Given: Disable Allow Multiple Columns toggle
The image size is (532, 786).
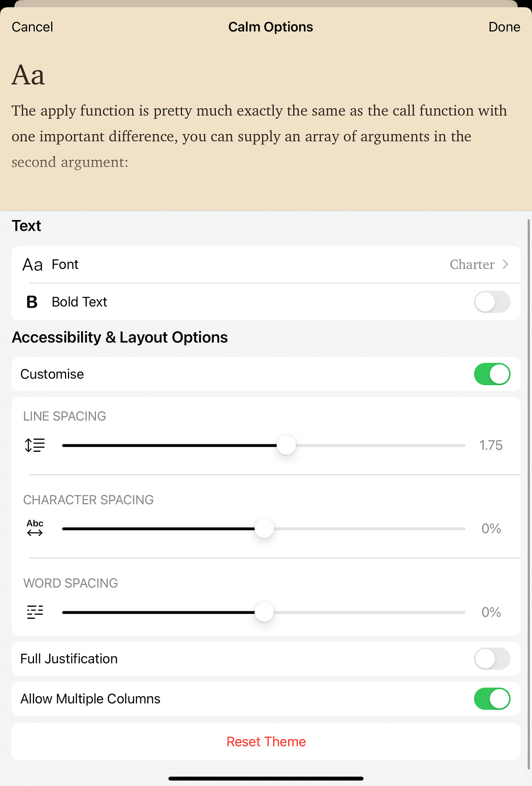Looking at the screenshot, I should [492, 699].
